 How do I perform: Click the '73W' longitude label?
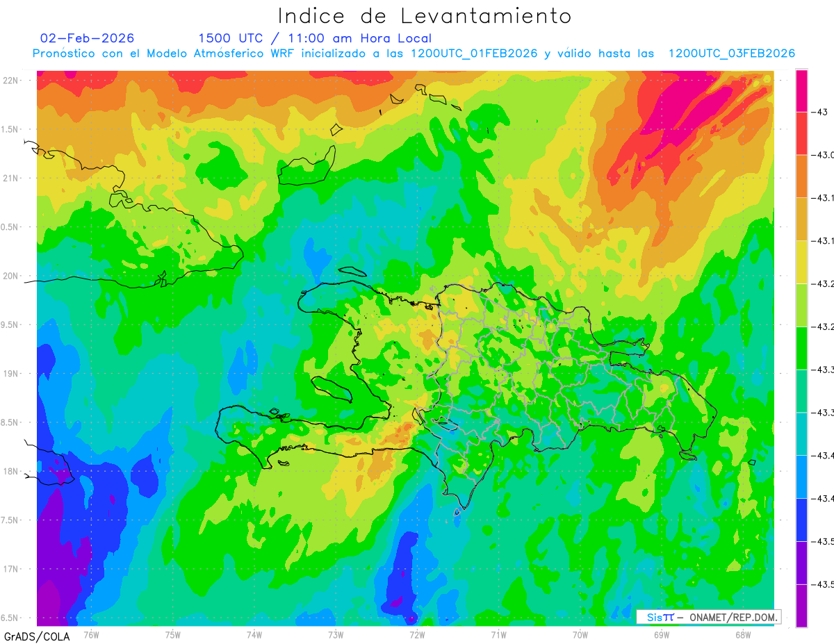coord(335,634)
